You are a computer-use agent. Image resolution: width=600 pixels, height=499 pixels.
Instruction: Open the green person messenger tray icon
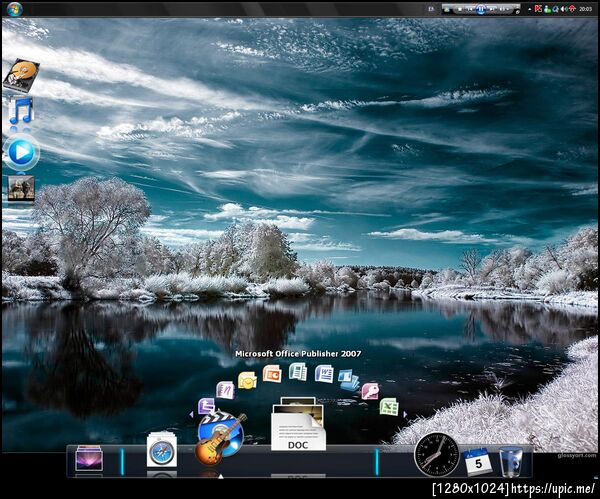(x=548, y=9)
